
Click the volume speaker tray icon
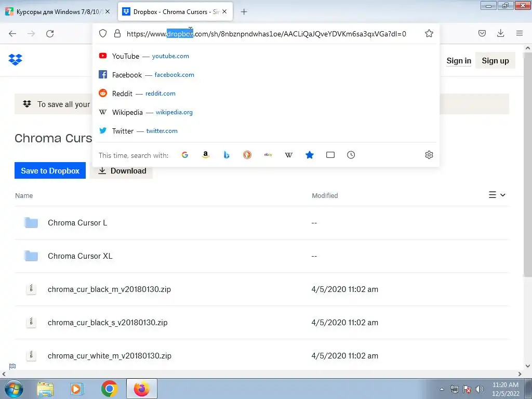(480, 389)
